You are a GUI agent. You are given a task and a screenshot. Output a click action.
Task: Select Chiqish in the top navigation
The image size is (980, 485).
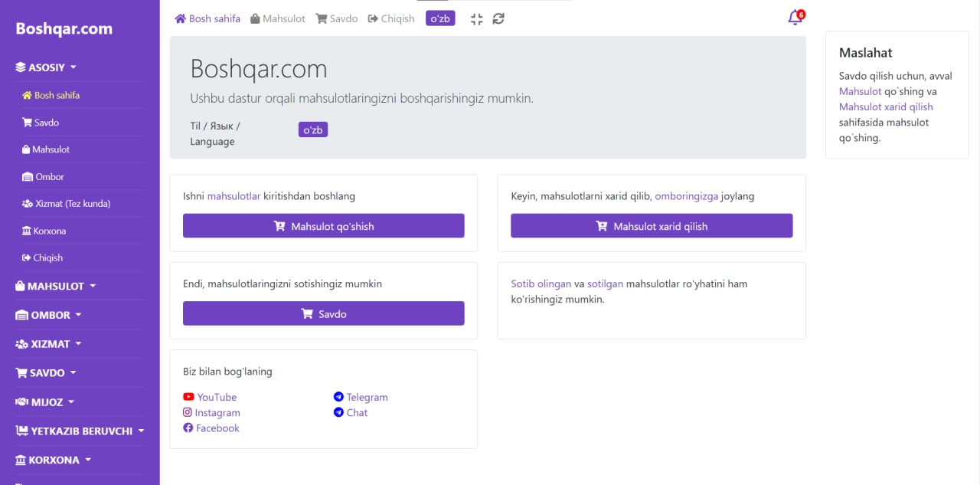(x=391, y=18)
